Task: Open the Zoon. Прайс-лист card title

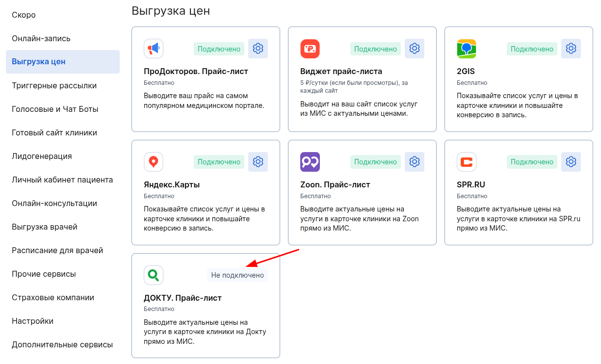Action: click(x=335, y=185)
